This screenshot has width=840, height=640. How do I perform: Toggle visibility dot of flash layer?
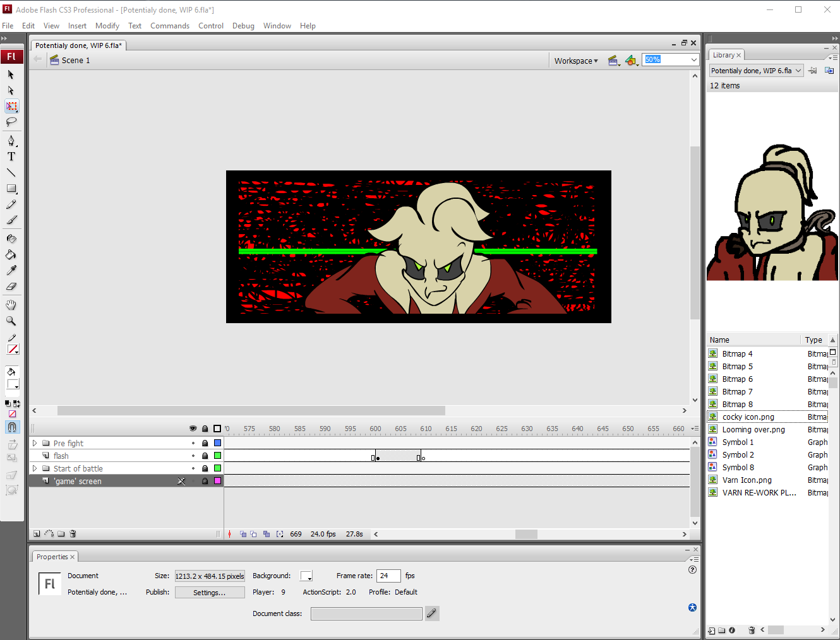[x=193, y=456]
